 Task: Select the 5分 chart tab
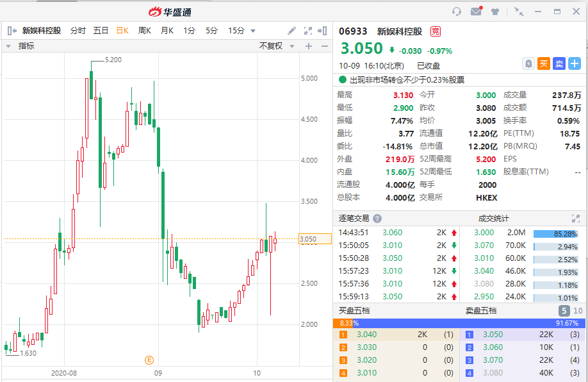pos(211,31)
